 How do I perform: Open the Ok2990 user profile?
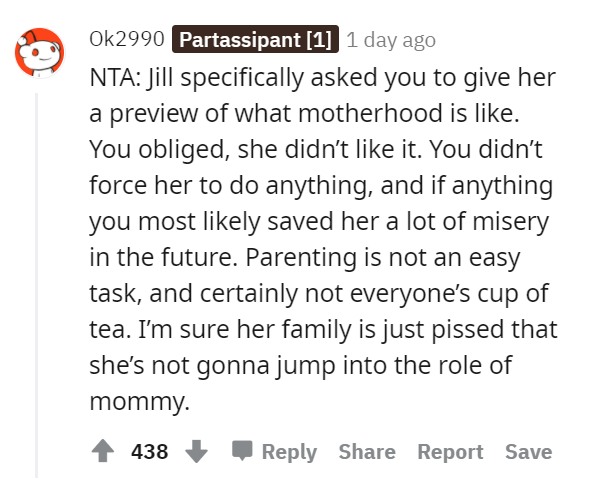(x=125, y=40)
